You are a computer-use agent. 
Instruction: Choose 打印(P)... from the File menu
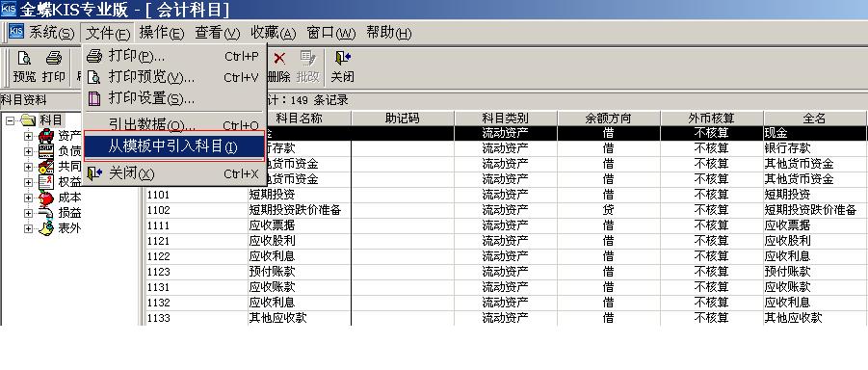click(x=174, y=56)
